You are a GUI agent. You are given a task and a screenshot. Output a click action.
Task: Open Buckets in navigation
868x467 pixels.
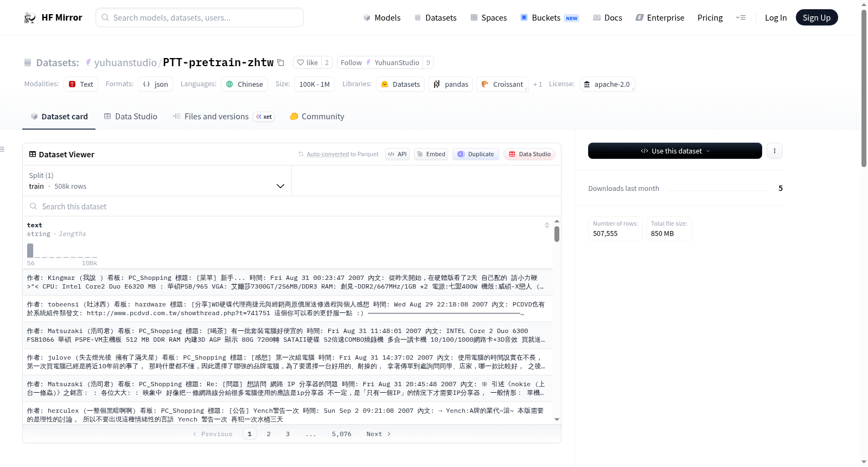click(550, 17)
